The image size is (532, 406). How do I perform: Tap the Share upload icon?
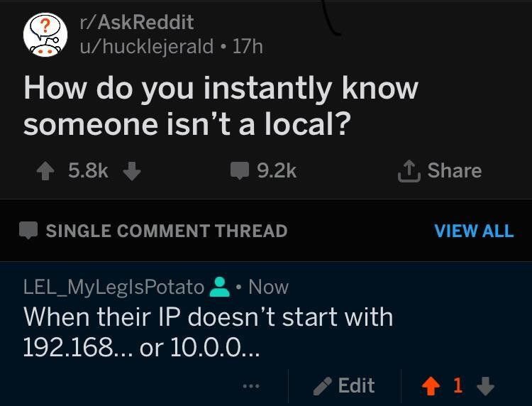pyautogui.click(x=409, y=171)
